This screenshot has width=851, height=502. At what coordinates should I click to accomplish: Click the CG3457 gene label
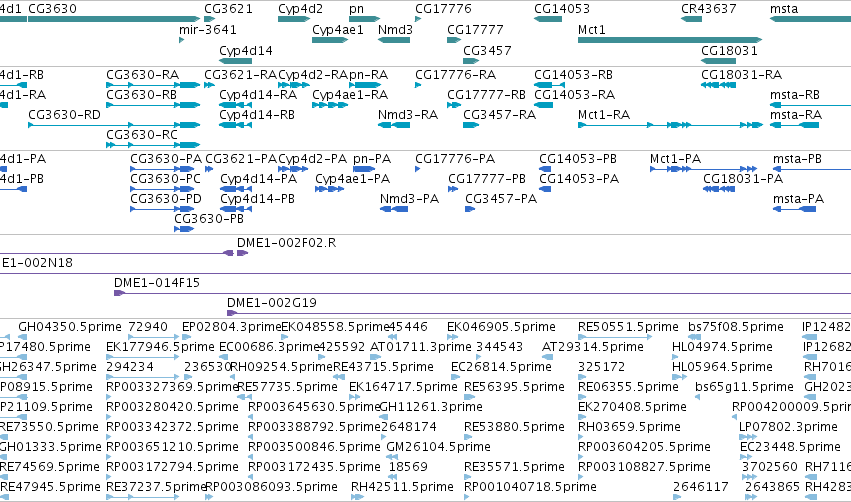[487, 50]
